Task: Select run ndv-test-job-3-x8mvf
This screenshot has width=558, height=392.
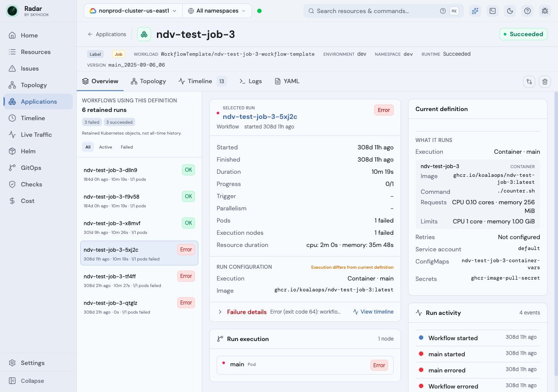Action: pyautogui.click(x=139, y=227)
